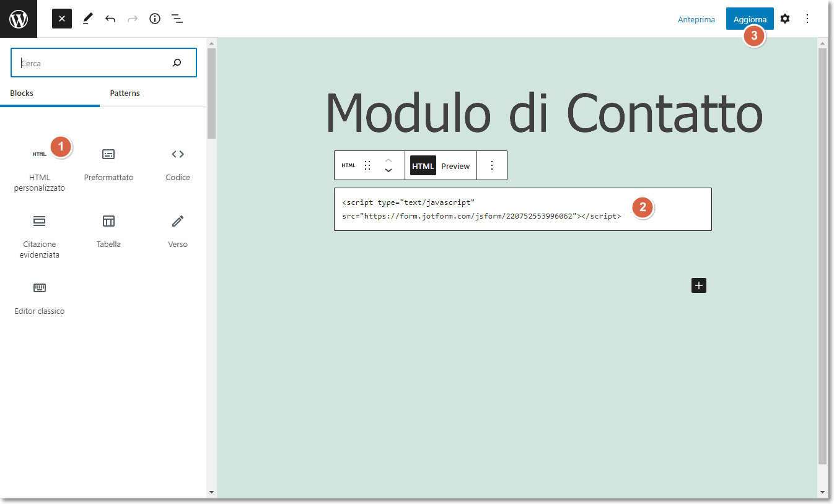Insert the Citazione evidenziata block

(x=40, y=237)
